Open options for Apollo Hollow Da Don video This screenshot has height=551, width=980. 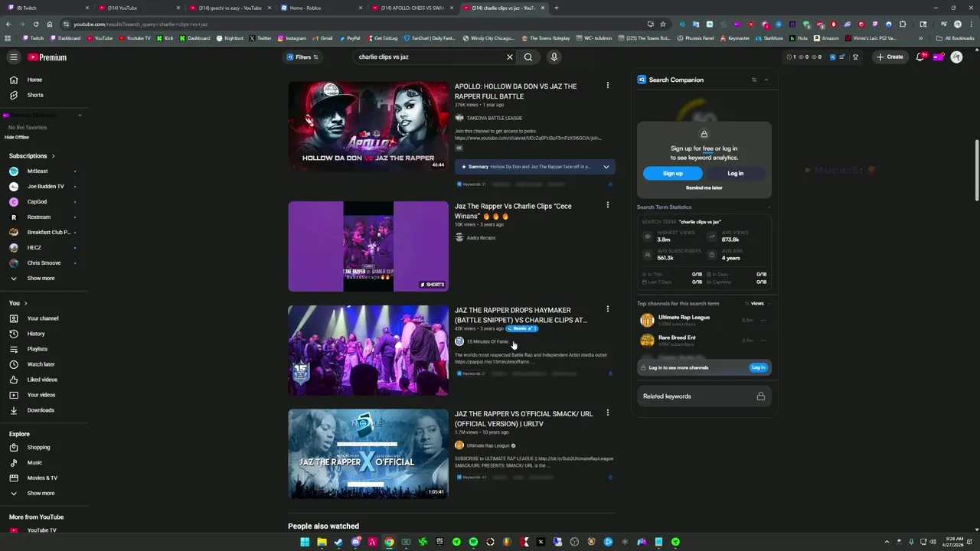click(x=608, y=86)
